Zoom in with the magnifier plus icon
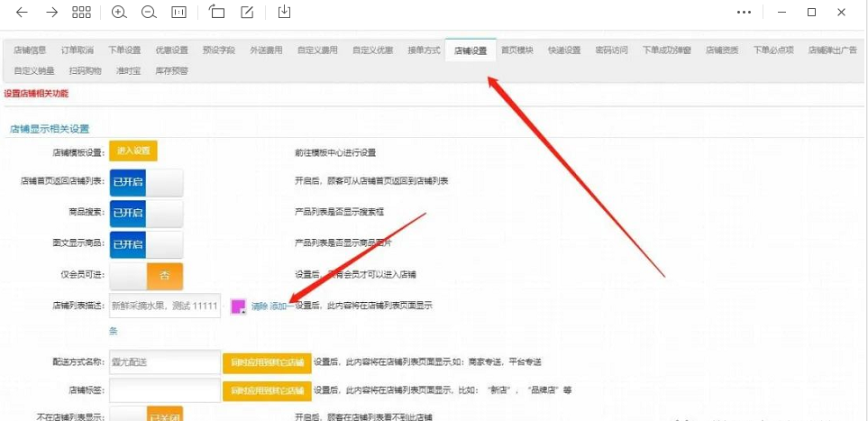The image size is (868, 421). pos(119,13)
